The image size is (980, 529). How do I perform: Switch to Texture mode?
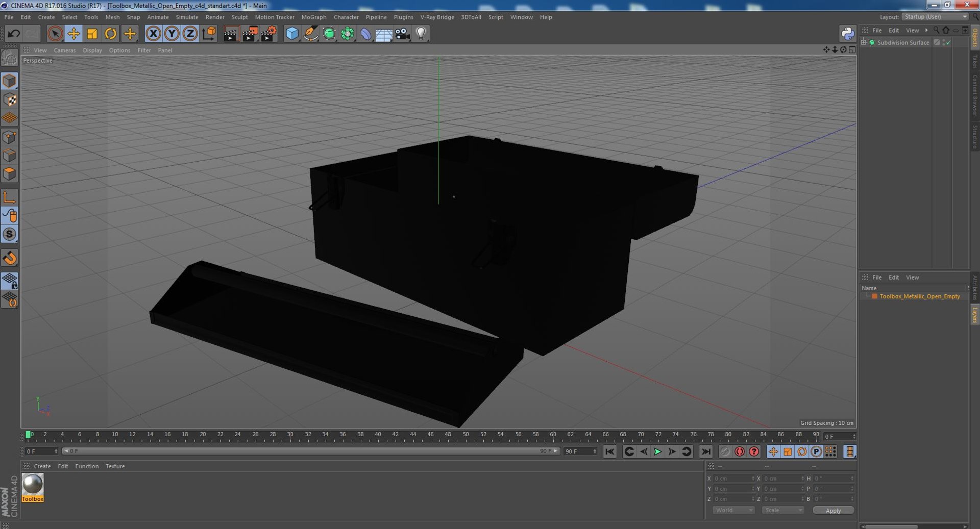click(x=10, y=99)
